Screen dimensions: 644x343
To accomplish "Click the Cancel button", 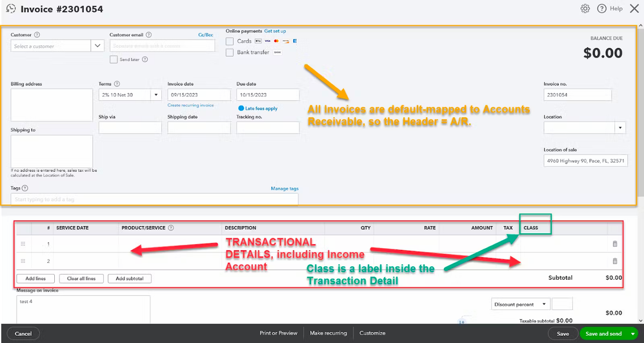I will pyautogui.click(x=23, y=333).
